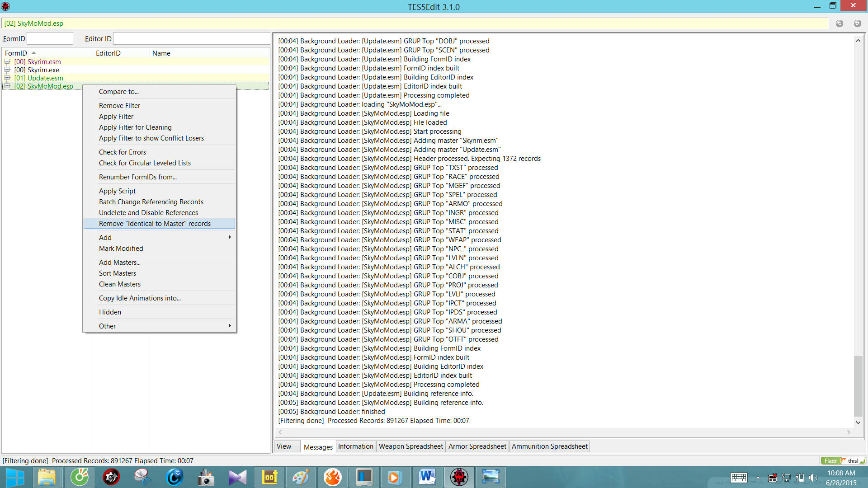This screenshot has width=868, height=488.
Task: Open the Other submenu
Action: (x=159, y=326)
